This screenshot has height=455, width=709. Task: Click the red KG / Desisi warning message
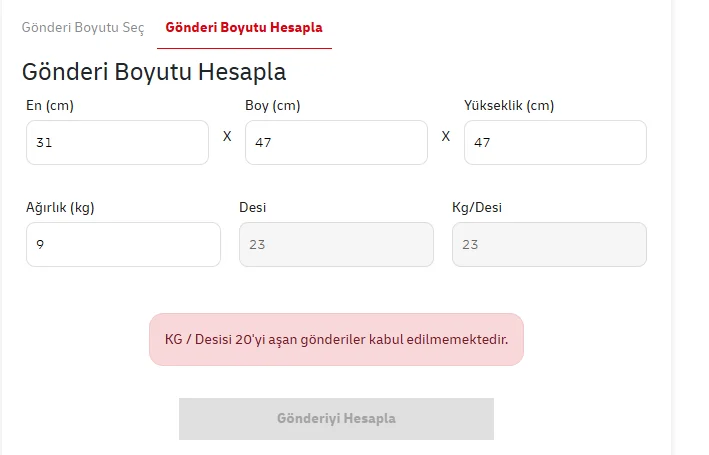(x=336, y=339)
